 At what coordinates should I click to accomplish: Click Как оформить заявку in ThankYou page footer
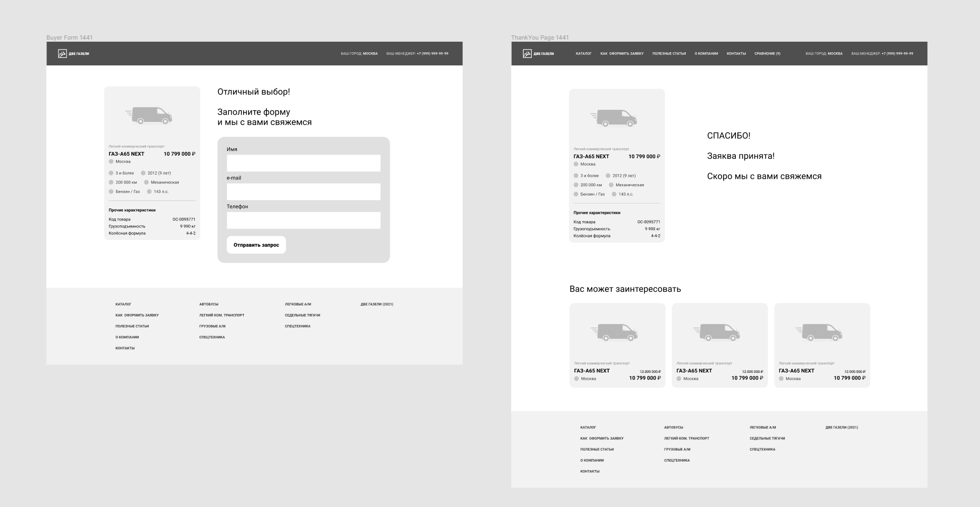click(602, 439)
